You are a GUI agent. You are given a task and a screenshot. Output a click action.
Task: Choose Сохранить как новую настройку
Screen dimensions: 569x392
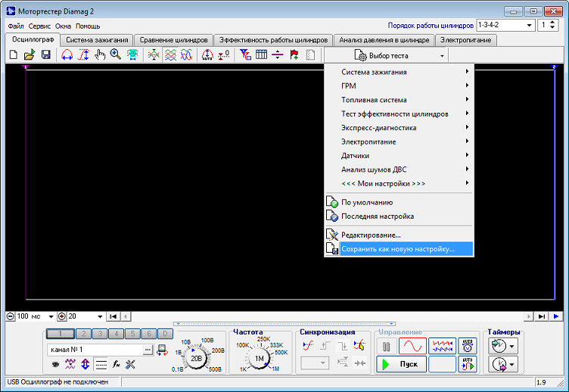(400, 249)
